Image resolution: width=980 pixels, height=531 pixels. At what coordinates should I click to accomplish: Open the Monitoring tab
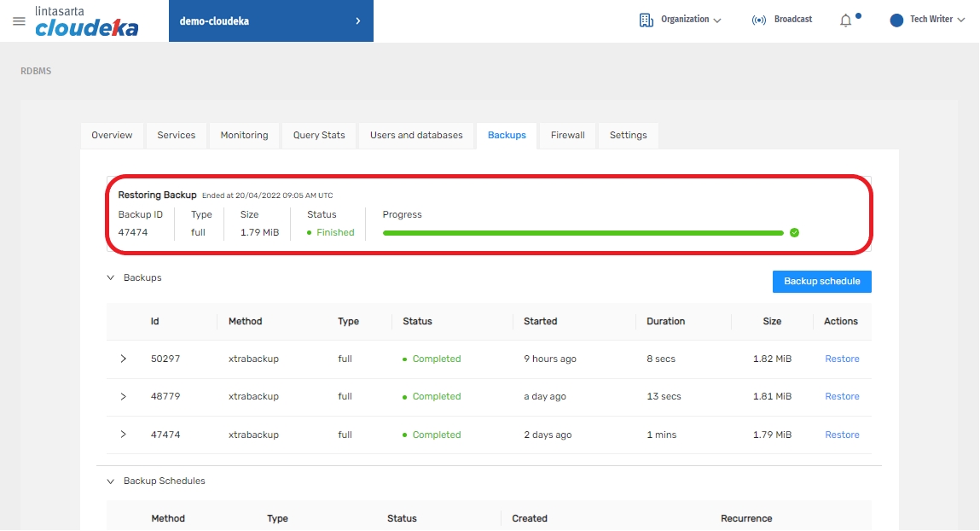[245, 135]
